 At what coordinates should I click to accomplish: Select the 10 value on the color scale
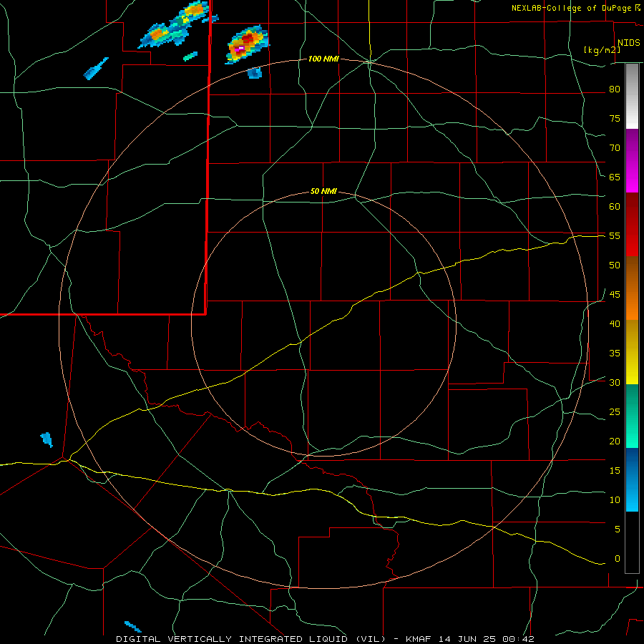tap(615, 500)
